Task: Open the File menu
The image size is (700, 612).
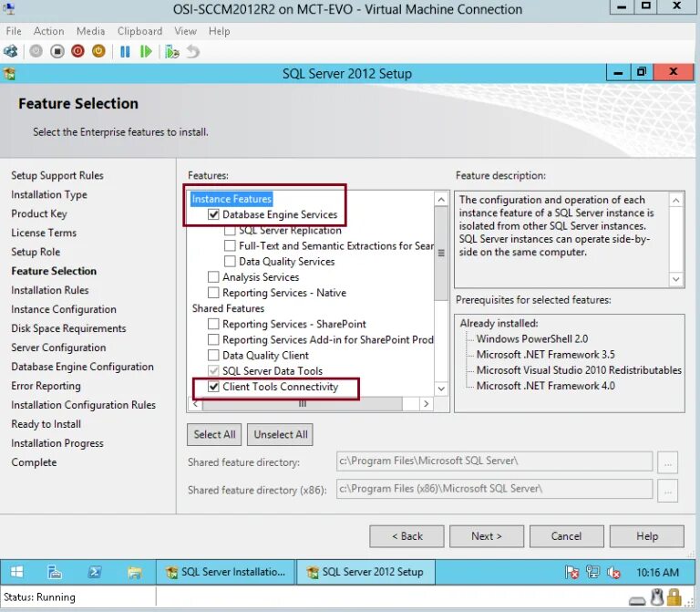Action: (x=14, y=31)
